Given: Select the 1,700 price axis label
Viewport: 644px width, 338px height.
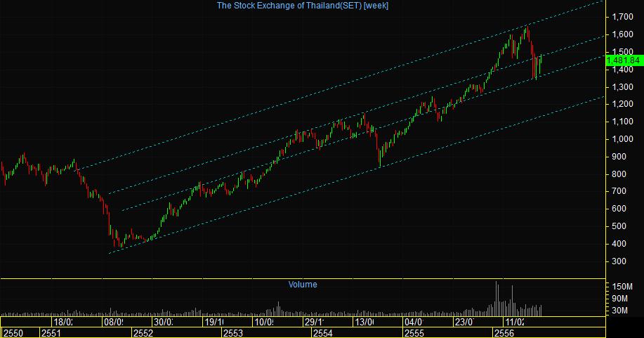Looking at the screenshot, I should [622, 17].
